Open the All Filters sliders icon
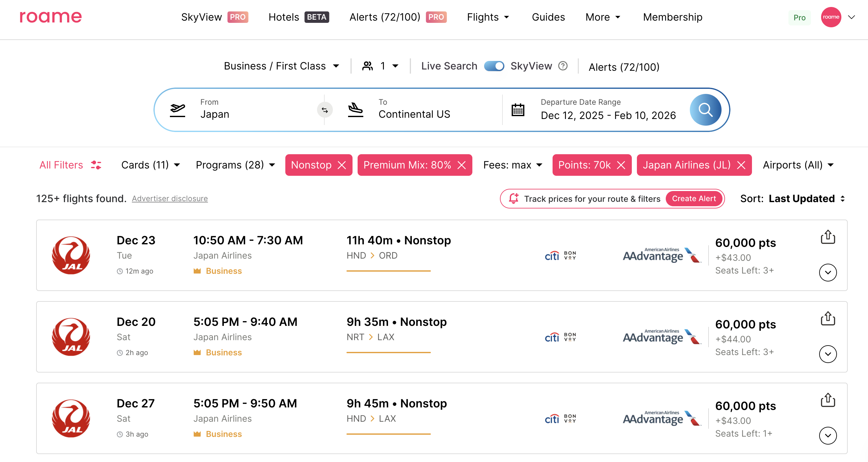This screenshot has height=462, width=868. pyautogui.click(x=96, y=165)
